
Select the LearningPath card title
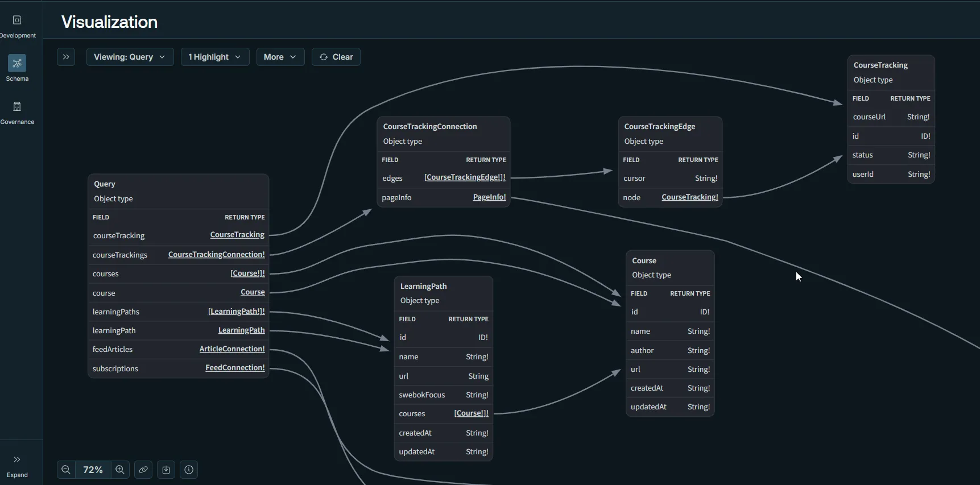click(x=423, y=287)
